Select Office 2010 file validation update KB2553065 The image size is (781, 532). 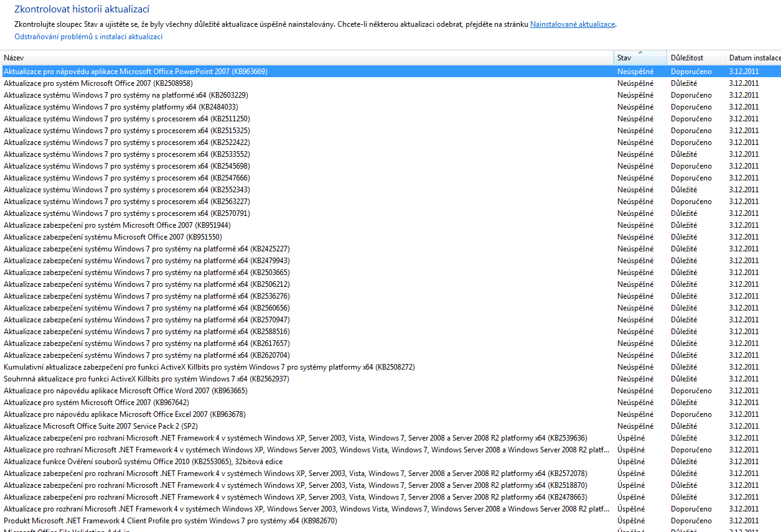click(x=390, y=462)
